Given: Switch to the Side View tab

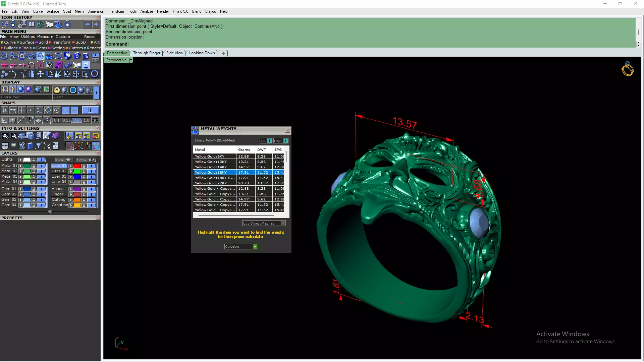Looking at the screenshot, I should (175, 53).
